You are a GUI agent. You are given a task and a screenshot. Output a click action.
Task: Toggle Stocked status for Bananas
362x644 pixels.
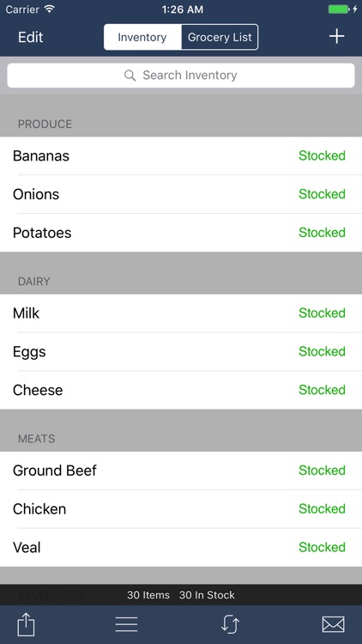[x=322, y=155]
